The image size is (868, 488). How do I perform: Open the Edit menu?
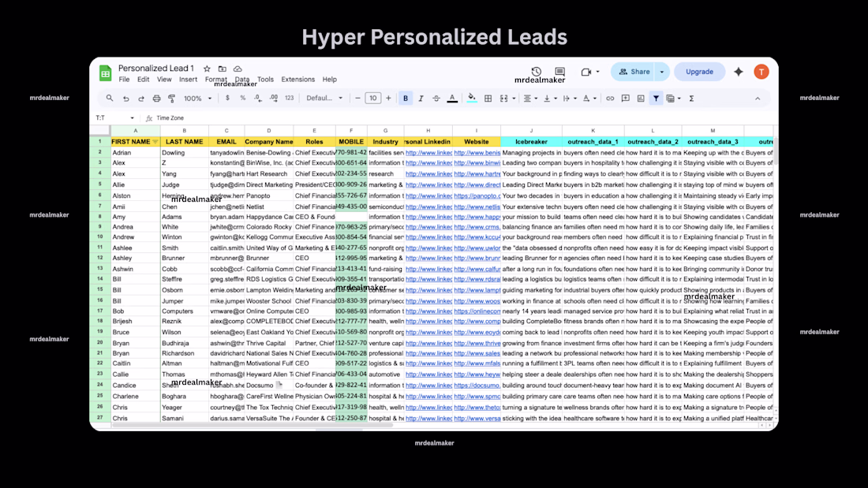pos(144,80)
